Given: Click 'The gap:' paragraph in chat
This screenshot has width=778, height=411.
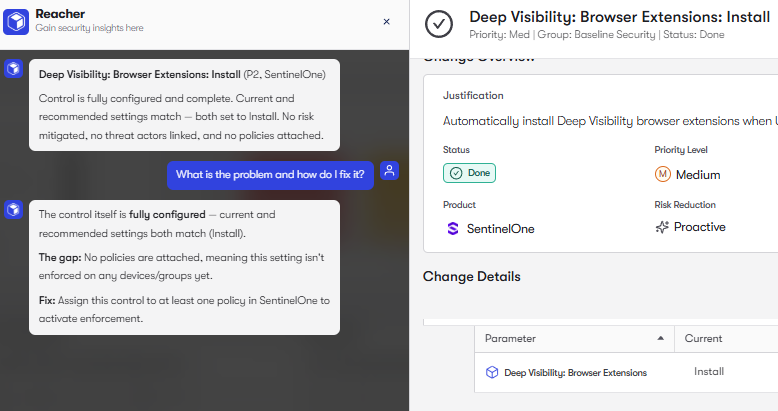Looking at the screenshot, I should pyautogui.click(x=182, y=267).
